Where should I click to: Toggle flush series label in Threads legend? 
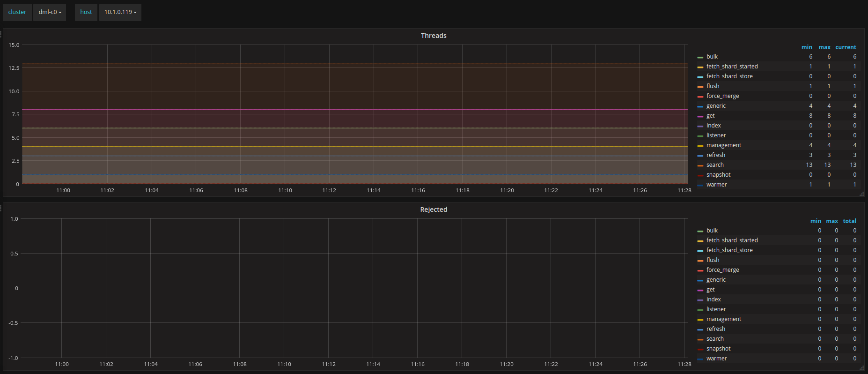coord(713,86)
